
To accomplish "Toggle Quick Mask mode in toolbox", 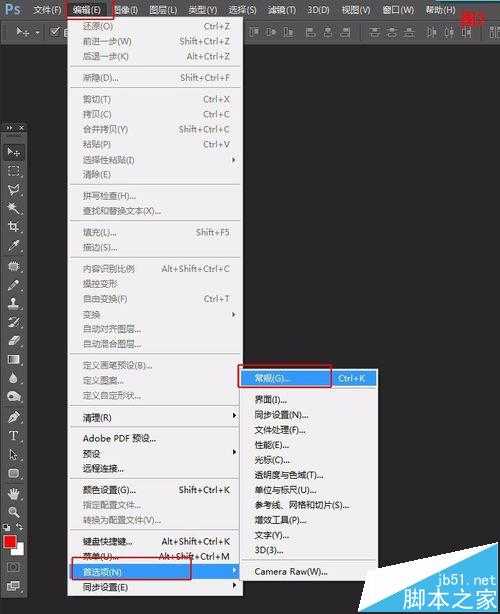I will click(13, 567).
